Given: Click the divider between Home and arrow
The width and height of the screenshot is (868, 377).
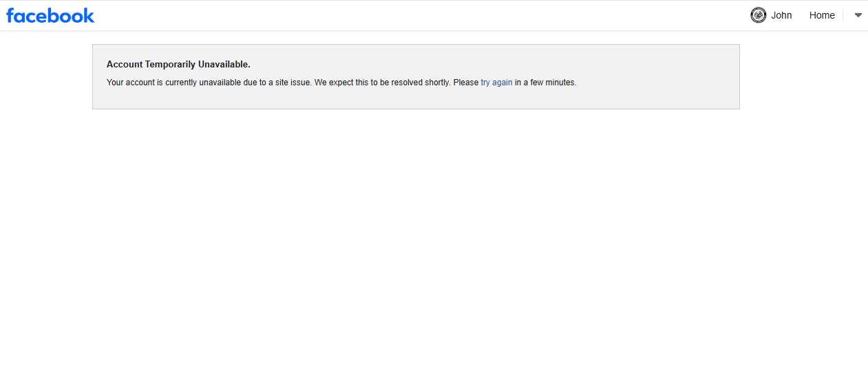Looking at the screenshot, I should pyautogui.click(x=843, y=15).
